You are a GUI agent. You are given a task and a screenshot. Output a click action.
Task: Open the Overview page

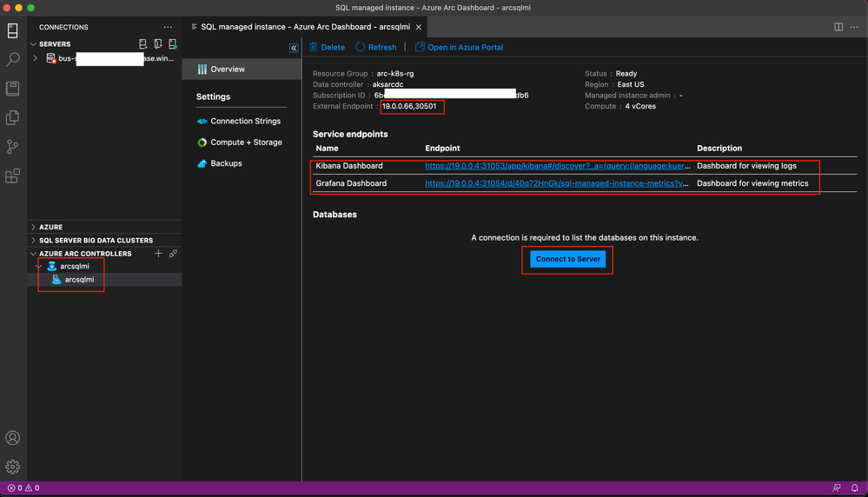(x=242, y=70)
